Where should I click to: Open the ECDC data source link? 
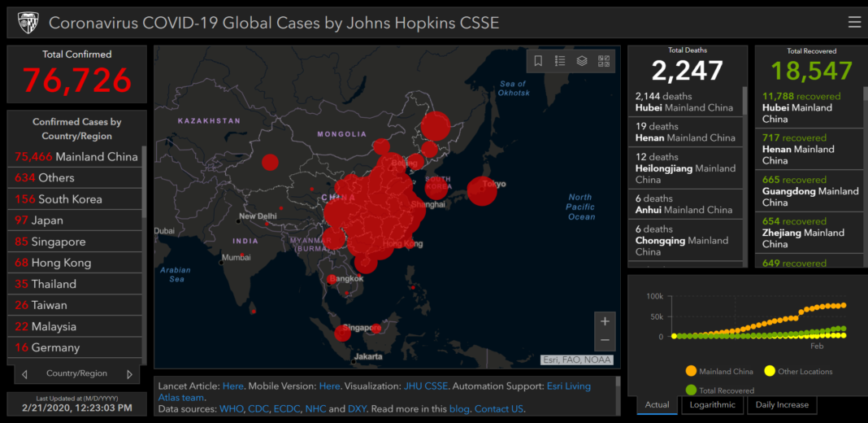[287, 409]
